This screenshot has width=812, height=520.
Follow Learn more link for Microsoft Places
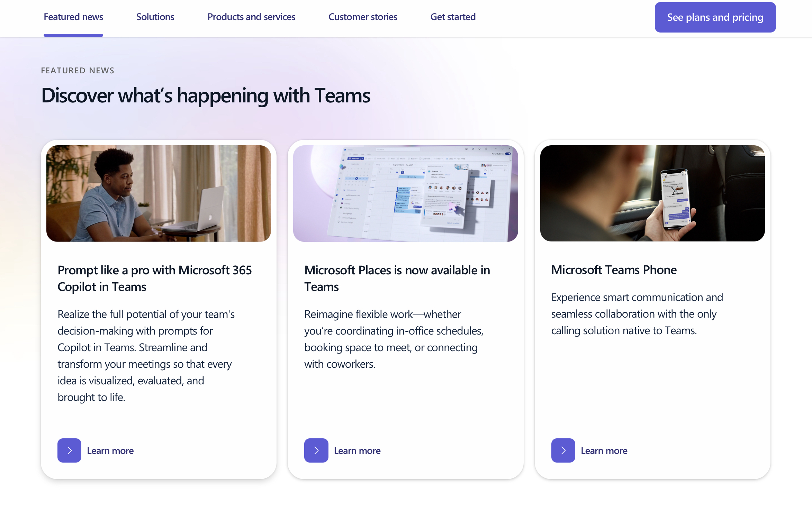pos(357,451)
